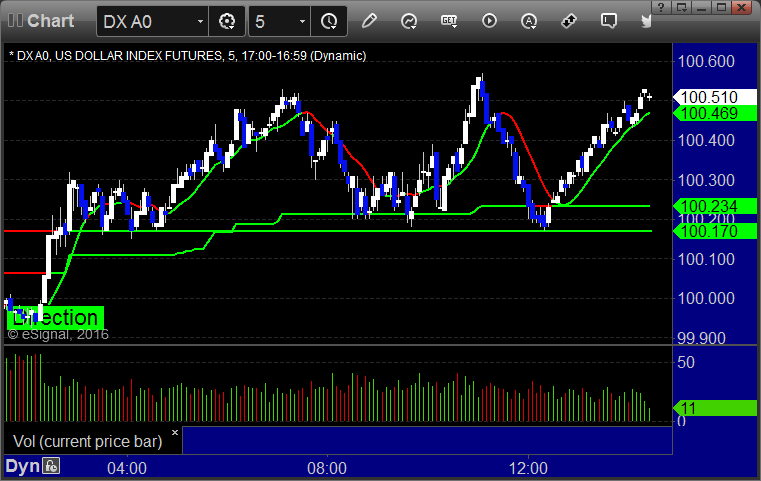Click the green 100.170 price marker
The width and height of the screenshot is (761, 481).
point(714,232)
